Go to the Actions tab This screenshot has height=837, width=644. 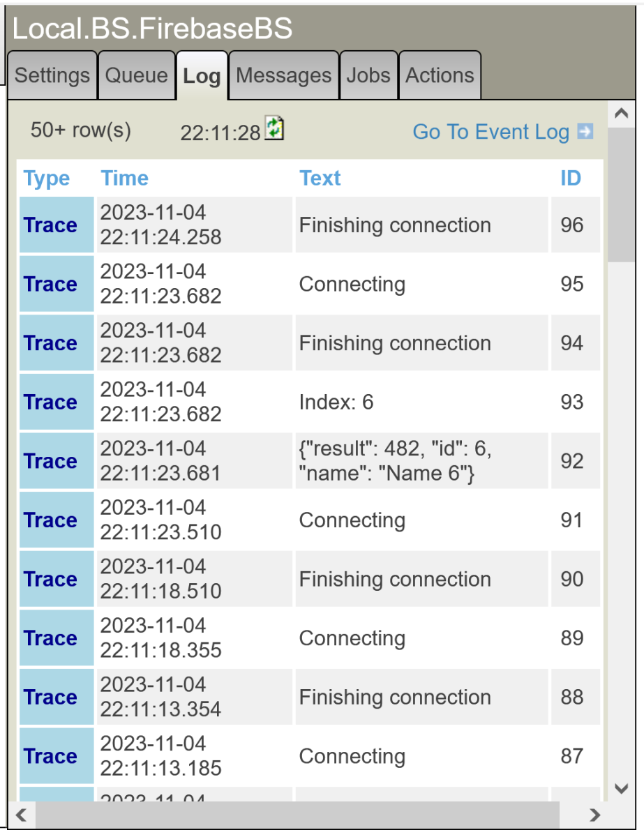point(440,75)
